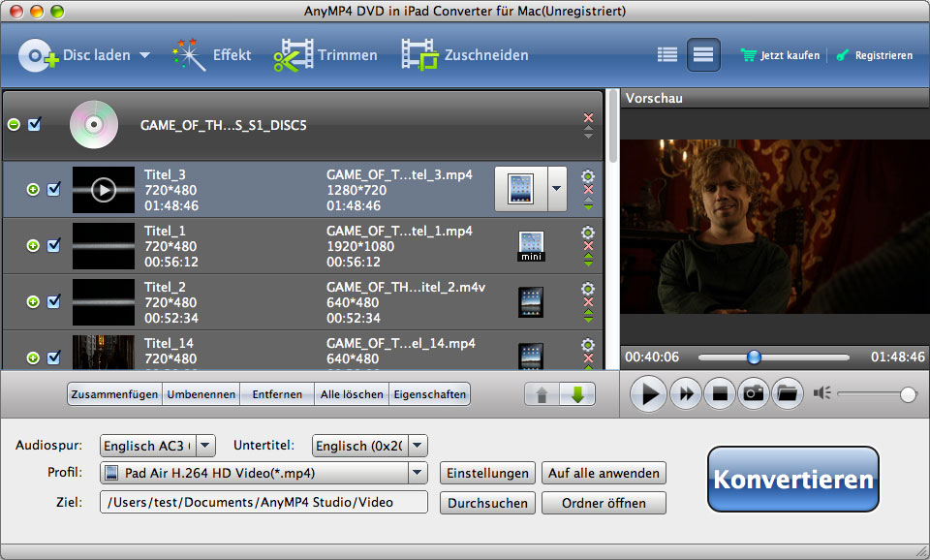Click Jetzt kaufen link
Image resolution: width=930 pixels, height=560 pixels.
pyautogui.click(x=780, y=55)
